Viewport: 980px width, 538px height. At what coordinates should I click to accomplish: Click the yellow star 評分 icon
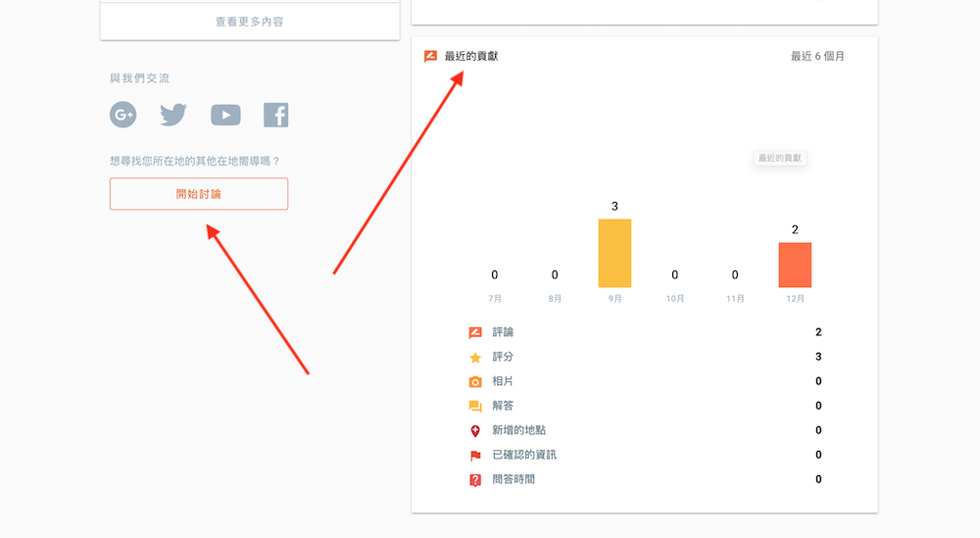click(475, 358)
